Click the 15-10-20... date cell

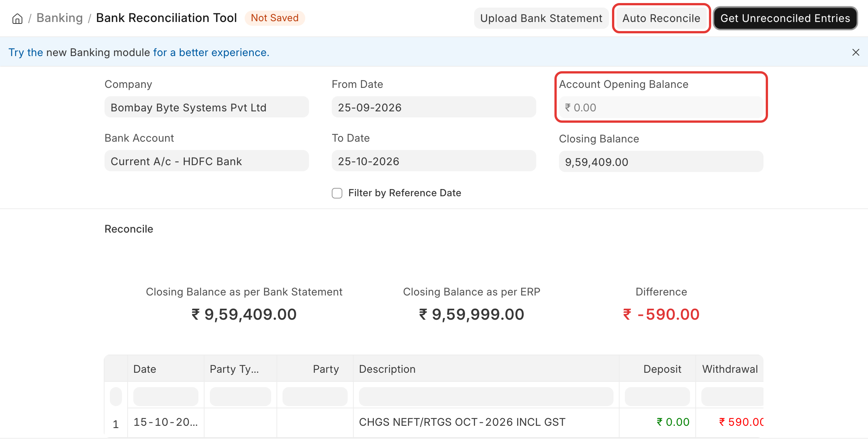point(166,422)
